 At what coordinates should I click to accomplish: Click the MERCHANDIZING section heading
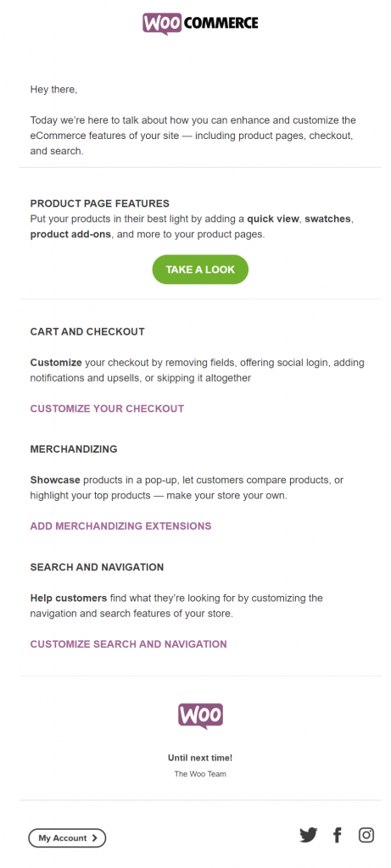74,449
